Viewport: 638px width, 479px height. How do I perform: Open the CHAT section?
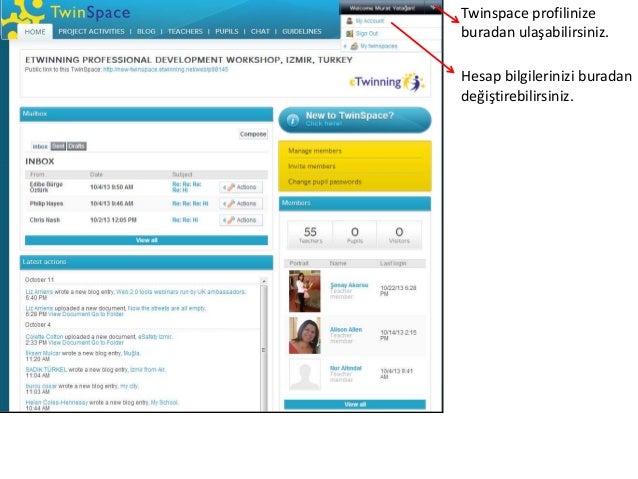[260, 31]
